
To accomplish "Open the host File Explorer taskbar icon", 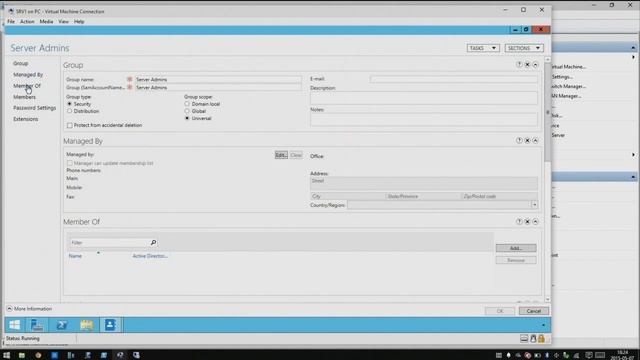I will (x=22, y=355).
